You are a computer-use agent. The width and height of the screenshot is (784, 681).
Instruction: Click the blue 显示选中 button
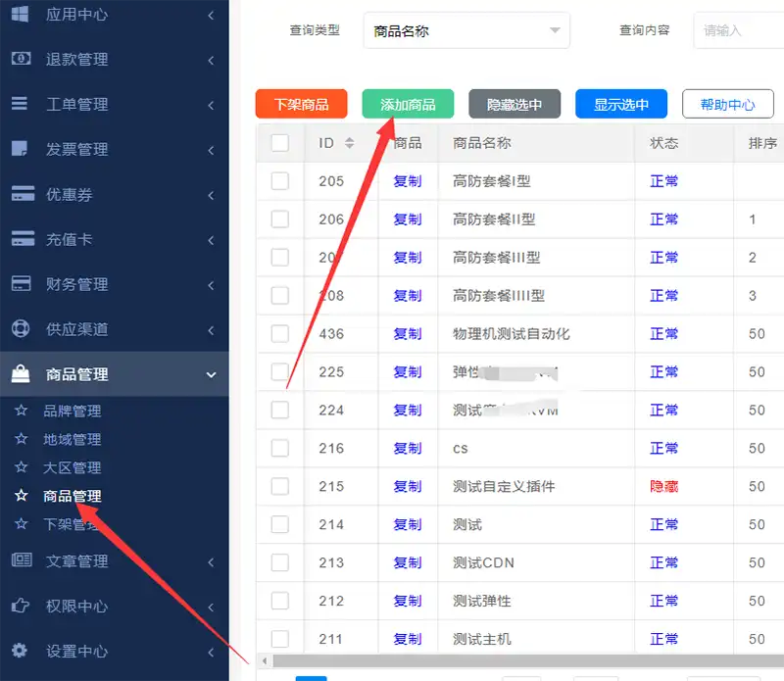[621, 104]
